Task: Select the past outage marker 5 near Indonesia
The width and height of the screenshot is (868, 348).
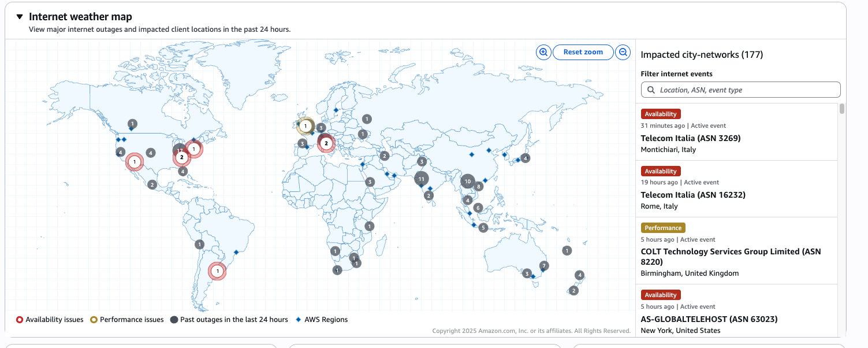Action: tap(483, 228)
